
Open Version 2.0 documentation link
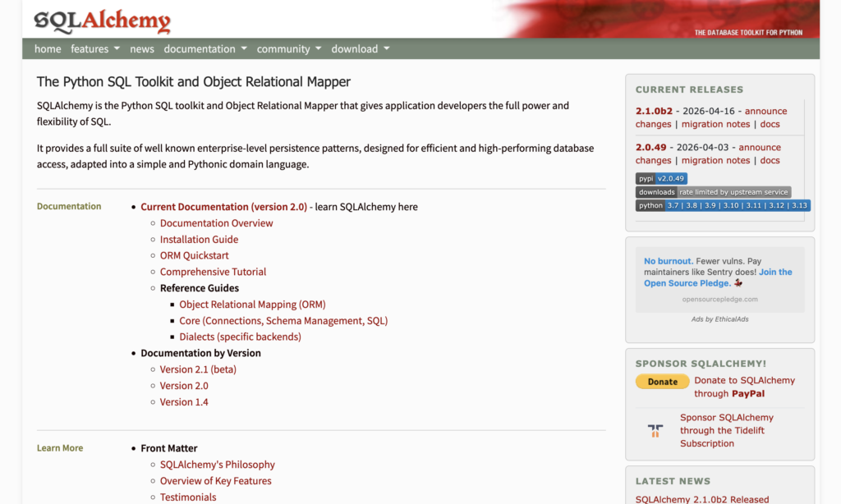[184, 386]
